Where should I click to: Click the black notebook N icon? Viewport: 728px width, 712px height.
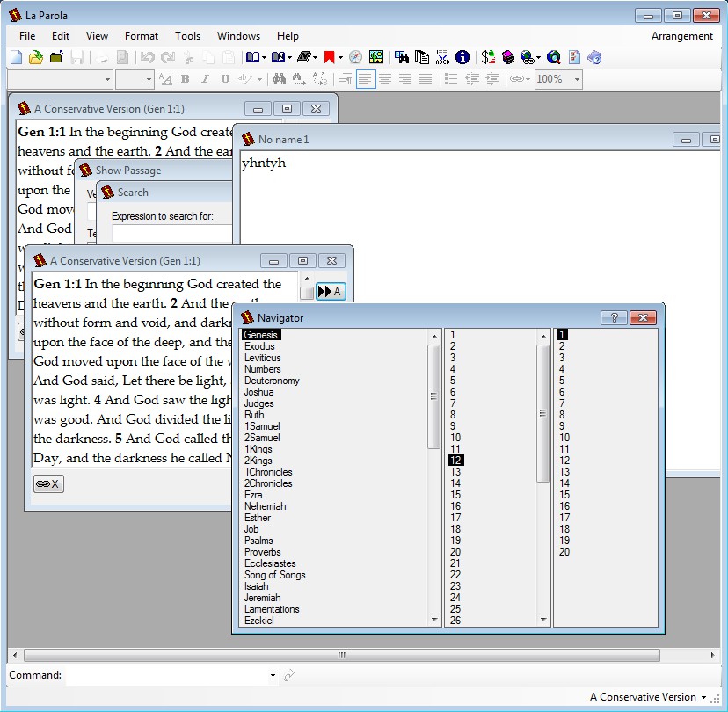click(303, 57)
